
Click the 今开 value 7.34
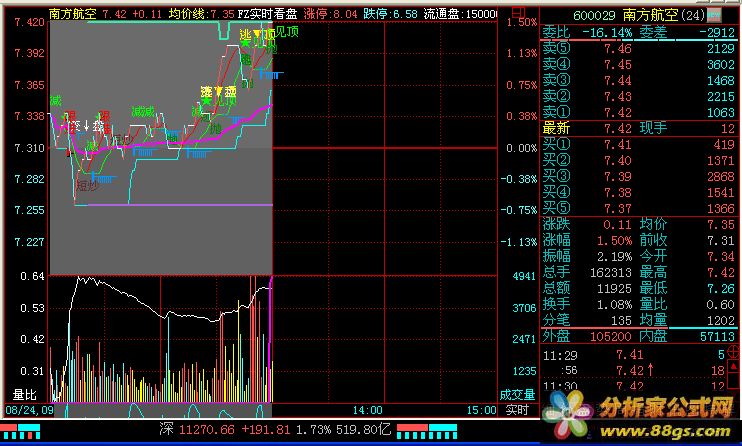(x=721, y=257)
